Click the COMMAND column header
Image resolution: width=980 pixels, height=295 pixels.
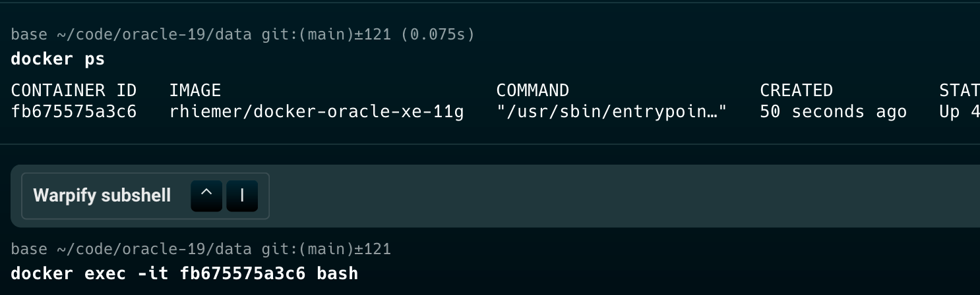point(532,90)
